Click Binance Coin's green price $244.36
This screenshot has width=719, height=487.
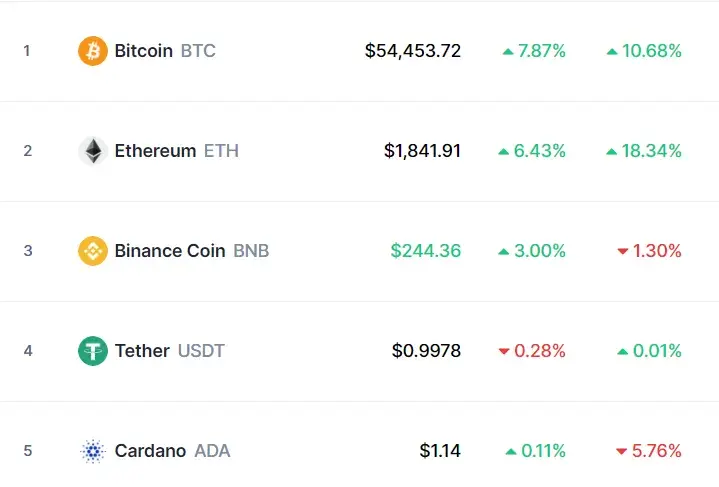click(426, 251)
